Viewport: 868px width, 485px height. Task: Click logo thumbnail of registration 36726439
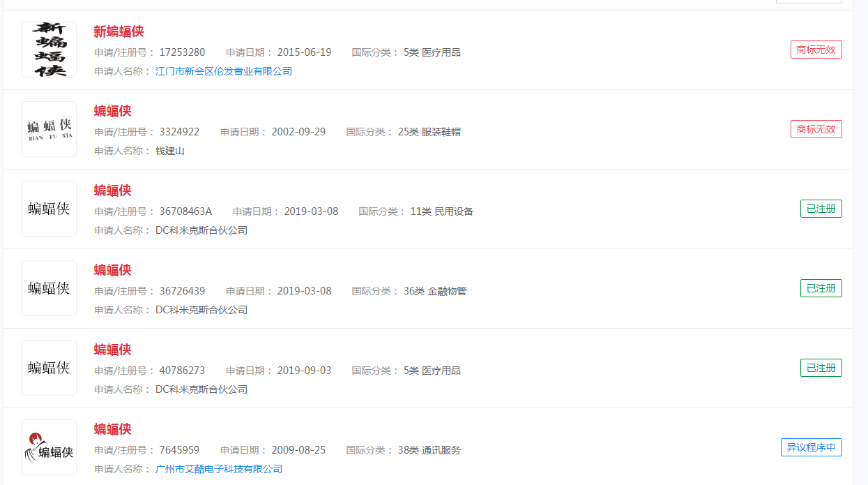pyautogui.click(x=49, y=288)
